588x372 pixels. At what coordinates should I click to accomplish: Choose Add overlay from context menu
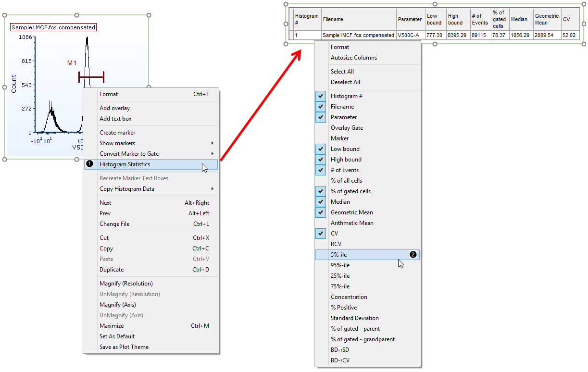[114, 108]
